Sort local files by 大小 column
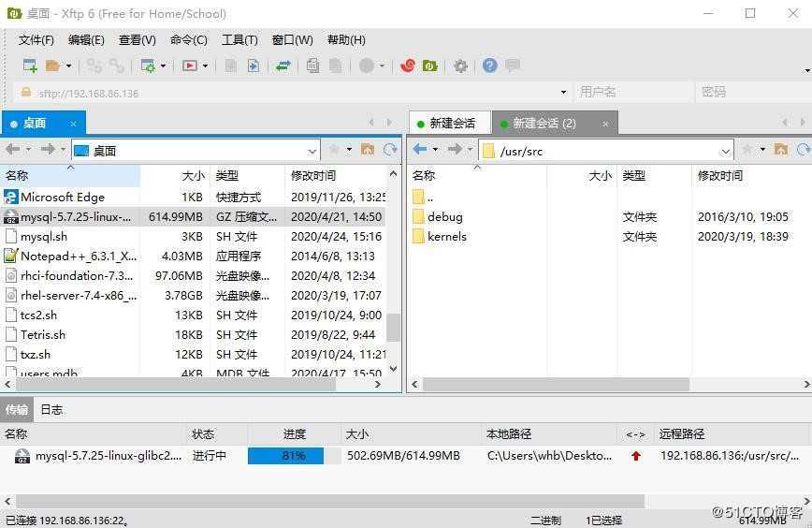The image size is (812, 528). [175, 176]
